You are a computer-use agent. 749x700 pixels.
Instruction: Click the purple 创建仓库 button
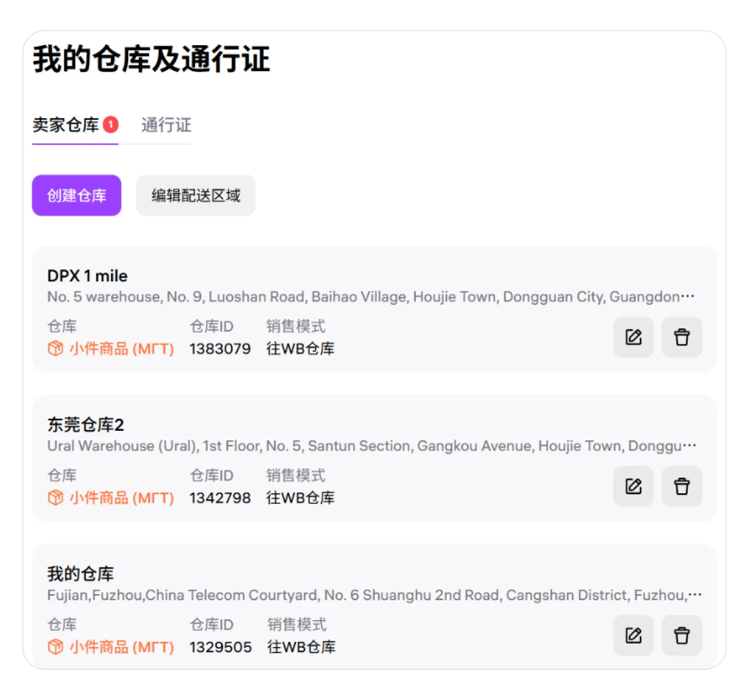pyautogui.click(x=76, y=195)
